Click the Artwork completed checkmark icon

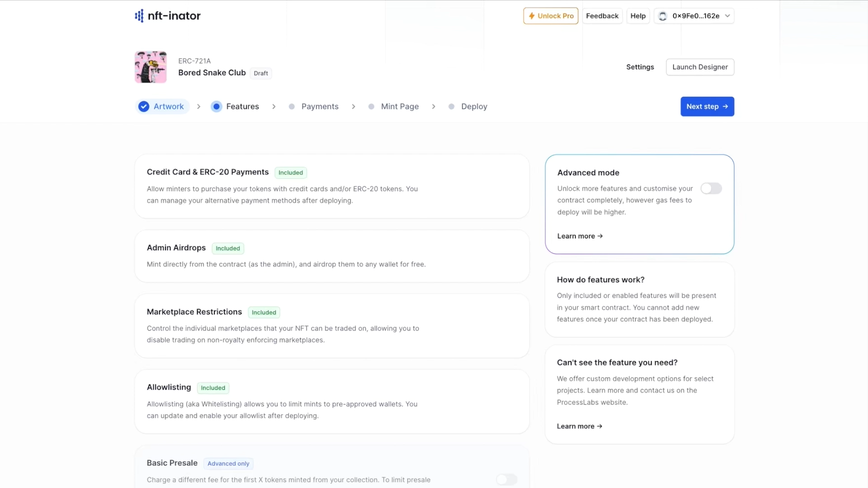pos(144,107)
